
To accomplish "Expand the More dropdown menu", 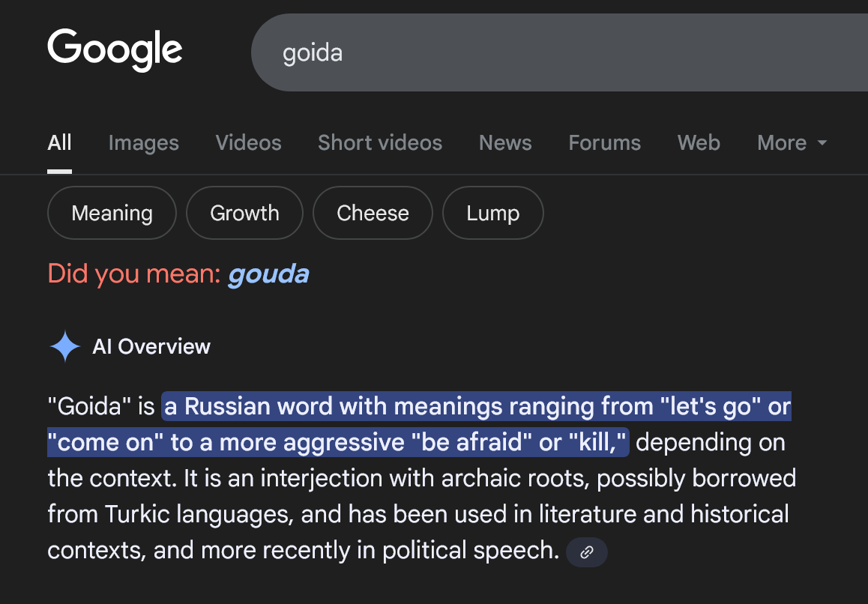I will click(x=792, y=143).
